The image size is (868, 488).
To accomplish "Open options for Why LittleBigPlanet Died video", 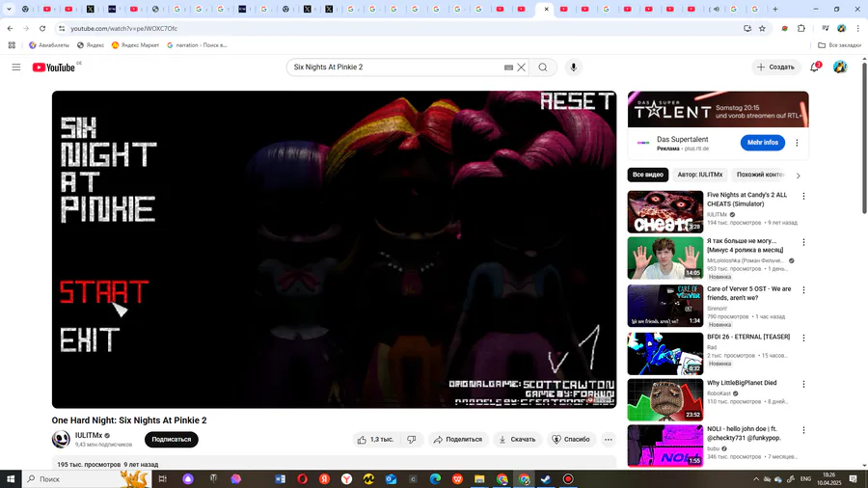I will click(803, 384).
